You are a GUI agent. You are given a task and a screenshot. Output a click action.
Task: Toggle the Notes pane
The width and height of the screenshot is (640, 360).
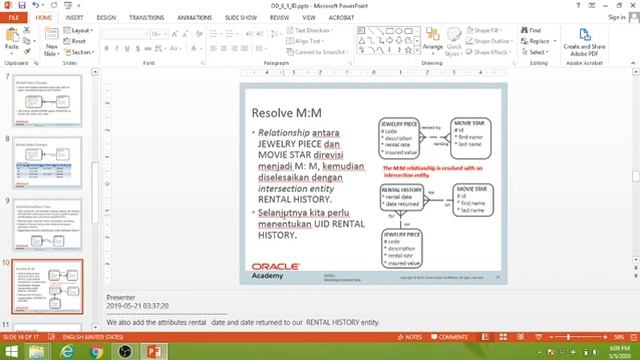pyautogui.click(x=410, y=337)
